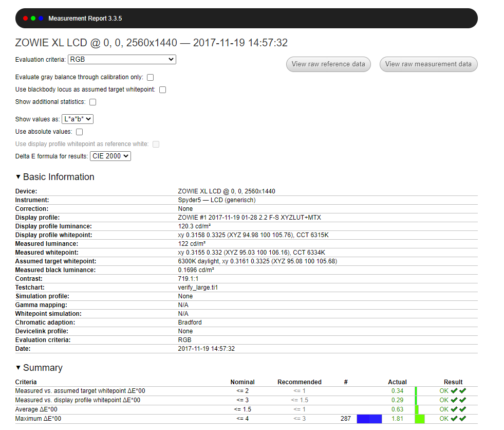Click first green checkmark in Maximum ΔE*00 row
This screenshot has width=504, height=430.
454,419
